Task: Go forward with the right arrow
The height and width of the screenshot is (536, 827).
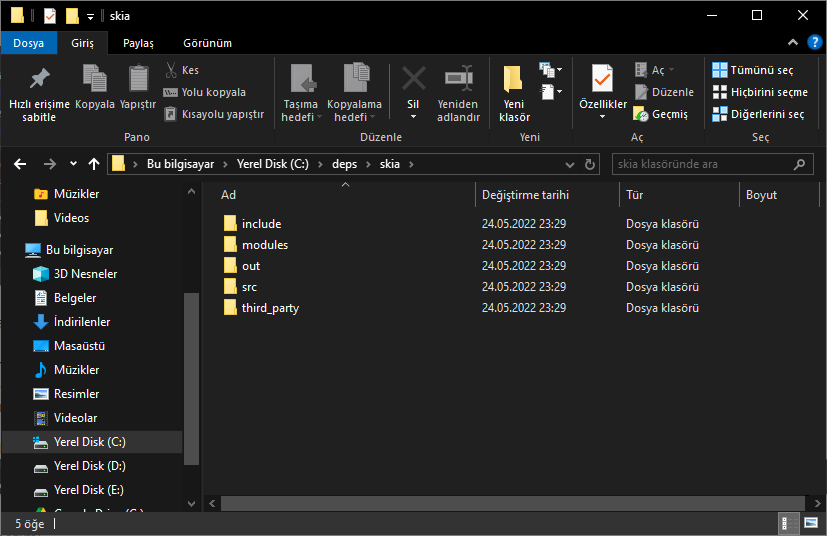Action: (50, 164)
